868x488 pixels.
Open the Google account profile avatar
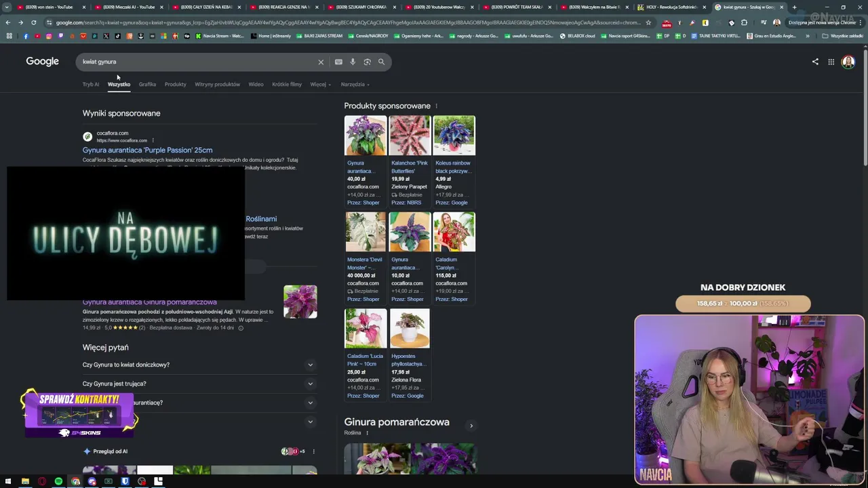click(x=848, y=62)
